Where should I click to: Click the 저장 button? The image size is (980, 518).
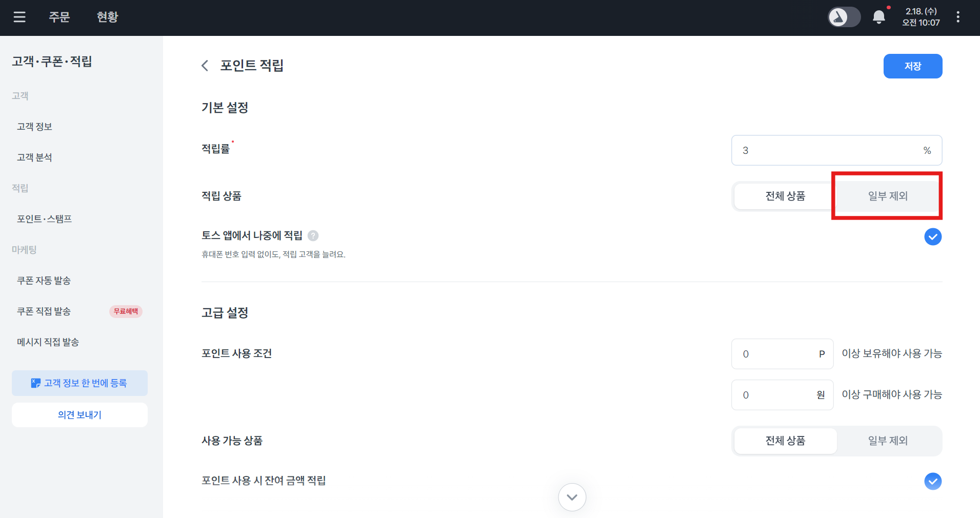[912, 66]
